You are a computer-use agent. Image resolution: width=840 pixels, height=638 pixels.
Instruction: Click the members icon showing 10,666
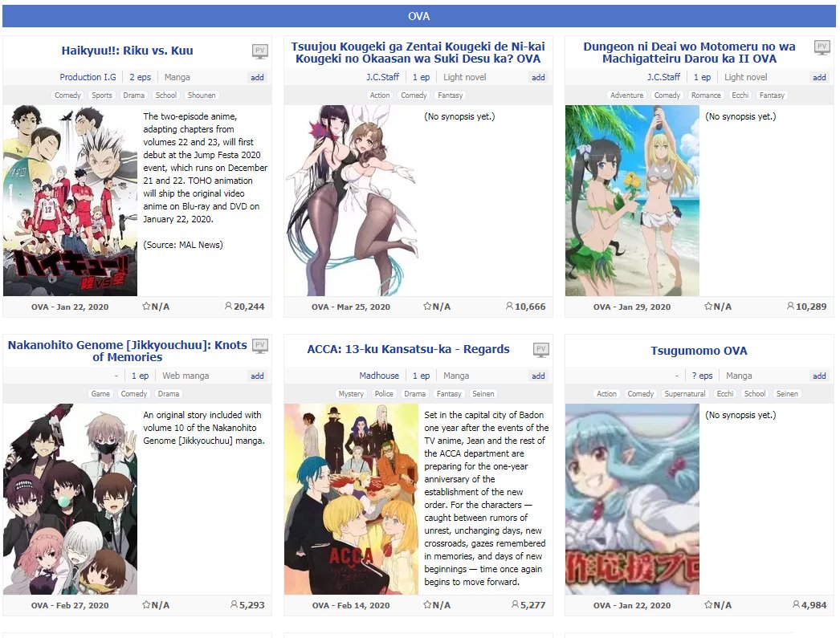click(x=509, y=306)
